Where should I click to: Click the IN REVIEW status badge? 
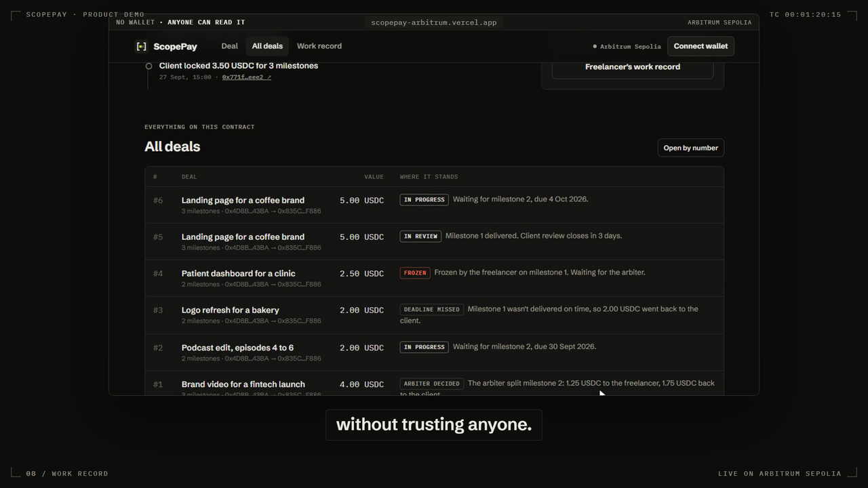tap(420, 236)
